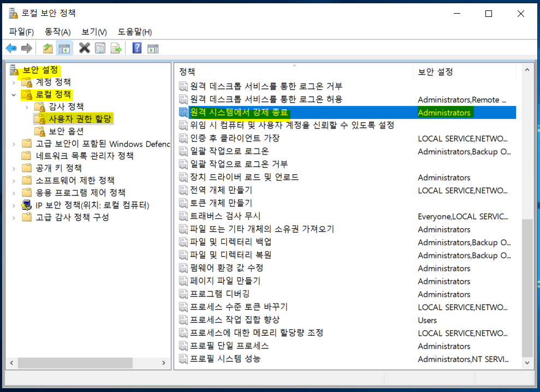Select 원격 데스크톱 서비스를 통한 로그온 거부
The width and height of the screenshot is (540, 392).
click(x=266, y=86)
